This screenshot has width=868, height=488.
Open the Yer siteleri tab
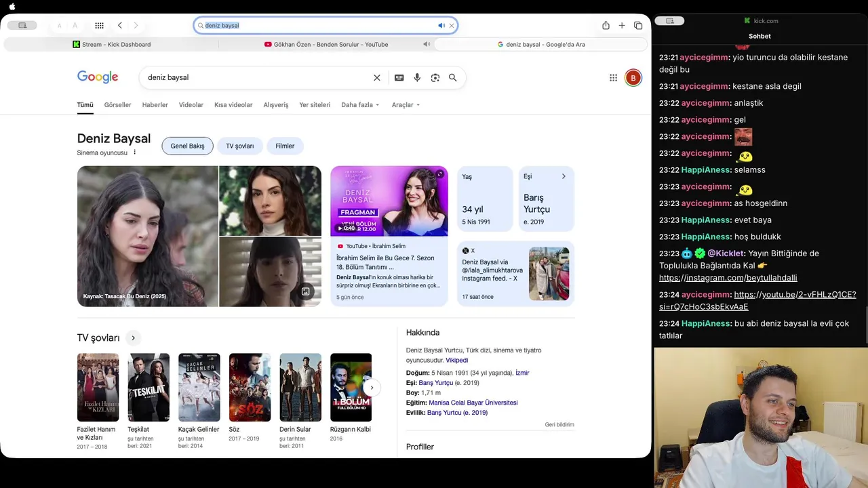(x=315, y=105)
